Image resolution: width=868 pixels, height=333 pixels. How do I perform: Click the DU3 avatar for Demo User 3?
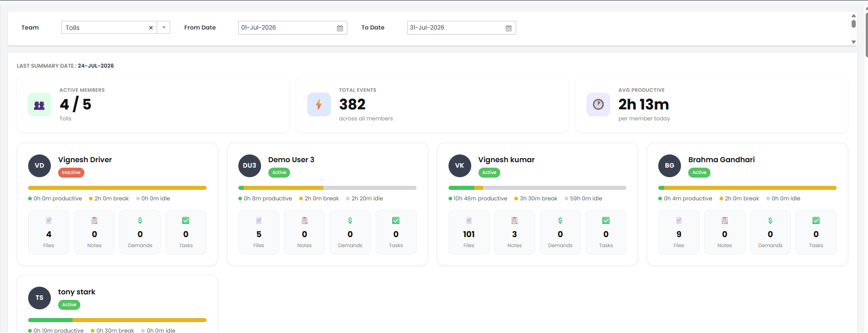point(250,166)
